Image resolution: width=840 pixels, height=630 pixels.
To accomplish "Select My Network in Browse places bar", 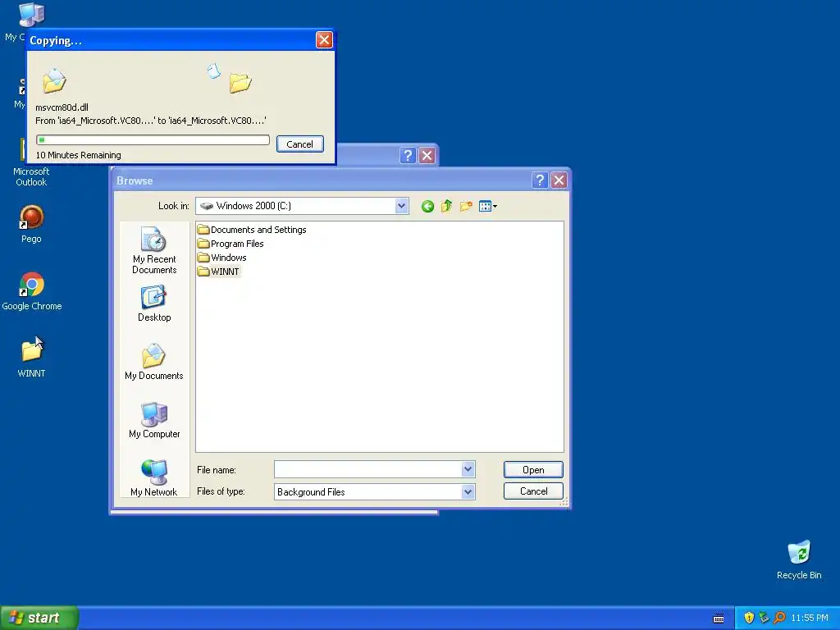I will (154, 478).
